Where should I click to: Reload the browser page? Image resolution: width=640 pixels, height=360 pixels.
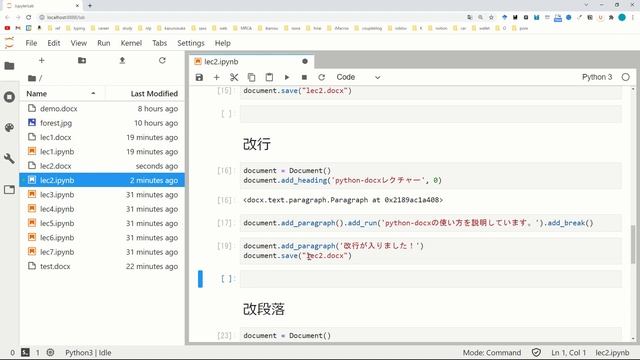(29, 17)
